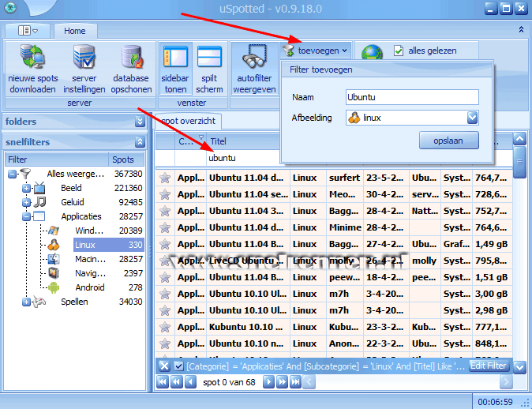Mark alles gelezen
The image size is (532, 409).
[425, 51]
